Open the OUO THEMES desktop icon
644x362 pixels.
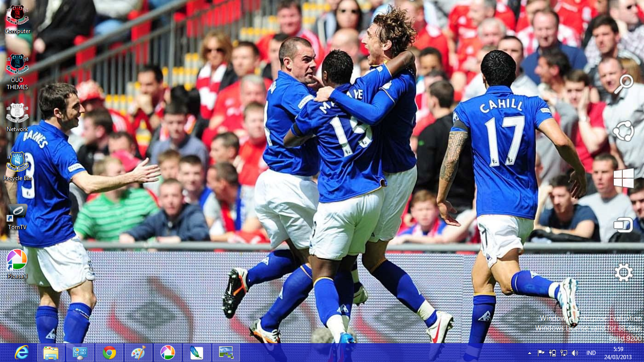17,64
